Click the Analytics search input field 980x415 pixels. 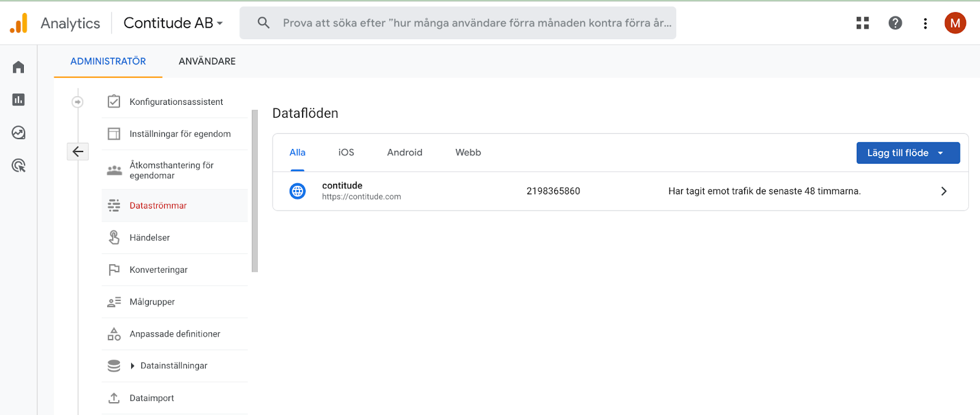click(x=458, y=23)
